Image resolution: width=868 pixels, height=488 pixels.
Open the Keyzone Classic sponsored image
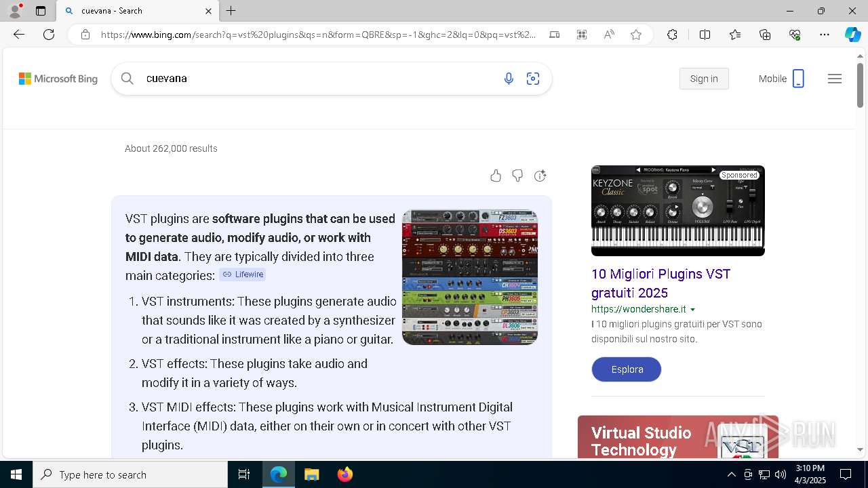[x=678, y=211]
